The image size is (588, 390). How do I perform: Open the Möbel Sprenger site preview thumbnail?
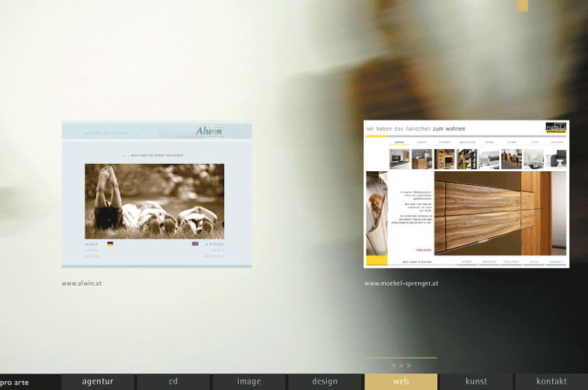point(466,194)
